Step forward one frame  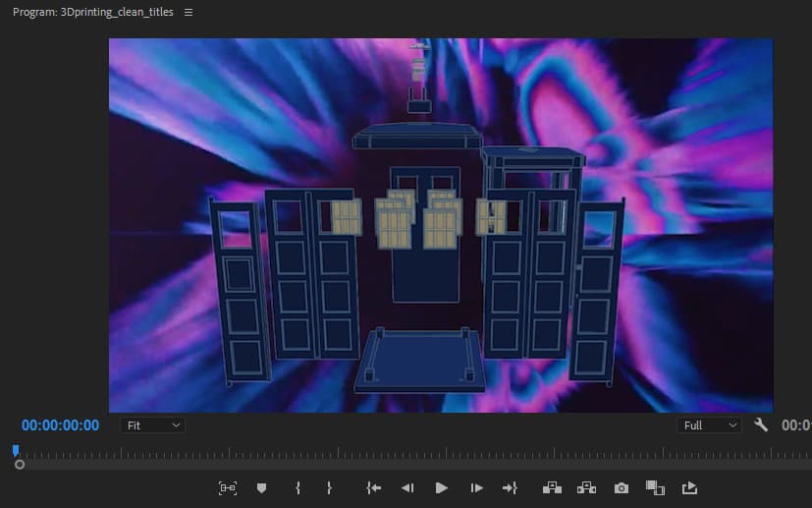476,487
